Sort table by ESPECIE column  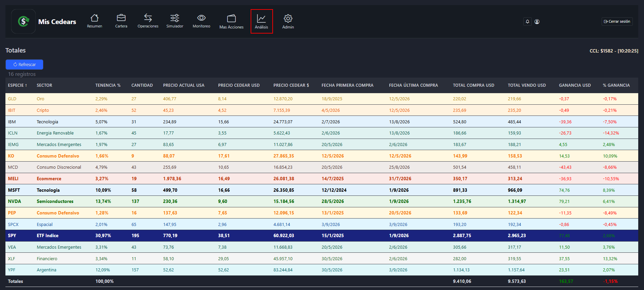(x=18, y=85)
